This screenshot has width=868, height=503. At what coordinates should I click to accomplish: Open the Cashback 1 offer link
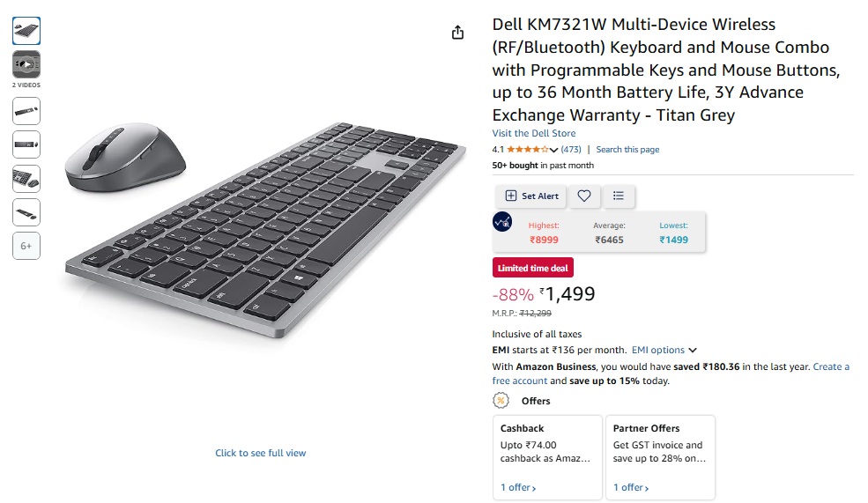point(518,487)
